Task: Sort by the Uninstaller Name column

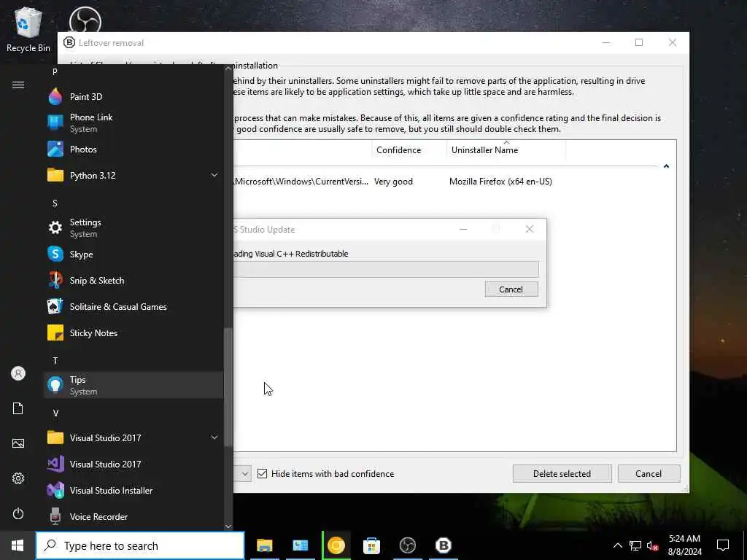Action: [506, 150]
